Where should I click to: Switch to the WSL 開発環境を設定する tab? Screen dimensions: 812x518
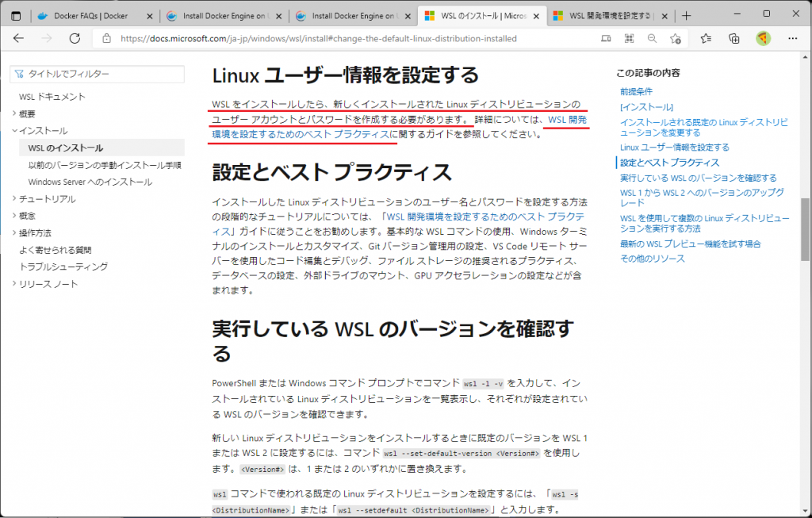point(611,16)
